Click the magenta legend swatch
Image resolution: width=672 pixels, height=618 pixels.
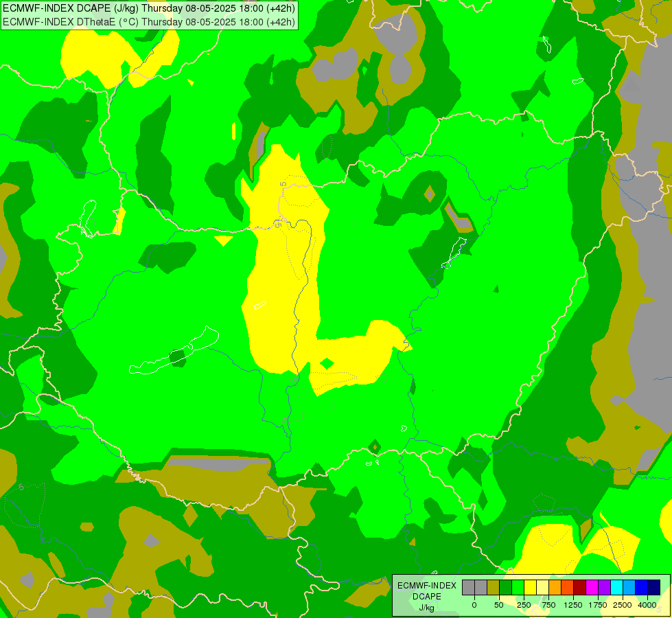click(x=592, y=588)
